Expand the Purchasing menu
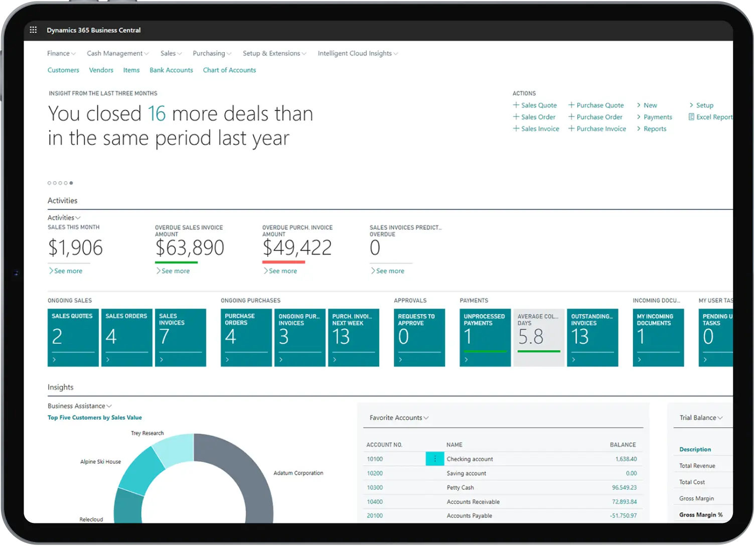Screen dimensions: 756x547 tap(212, 53)
